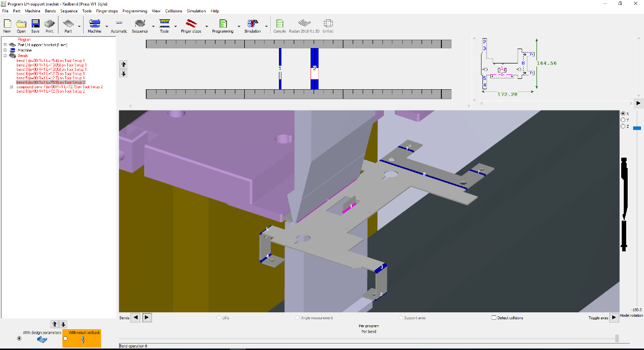
Task: Open the Tools toolbar dropdown arrow
Action: pos(175,26)
